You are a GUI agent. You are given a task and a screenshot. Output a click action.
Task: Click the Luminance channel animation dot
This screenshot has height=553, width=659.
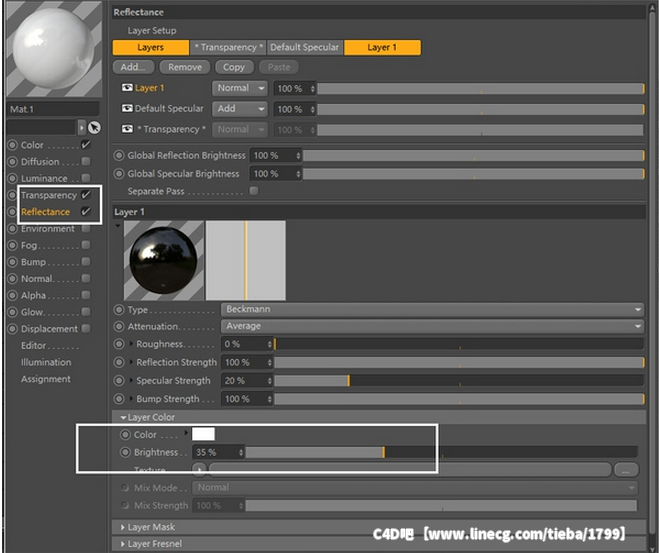coord(13,178)
